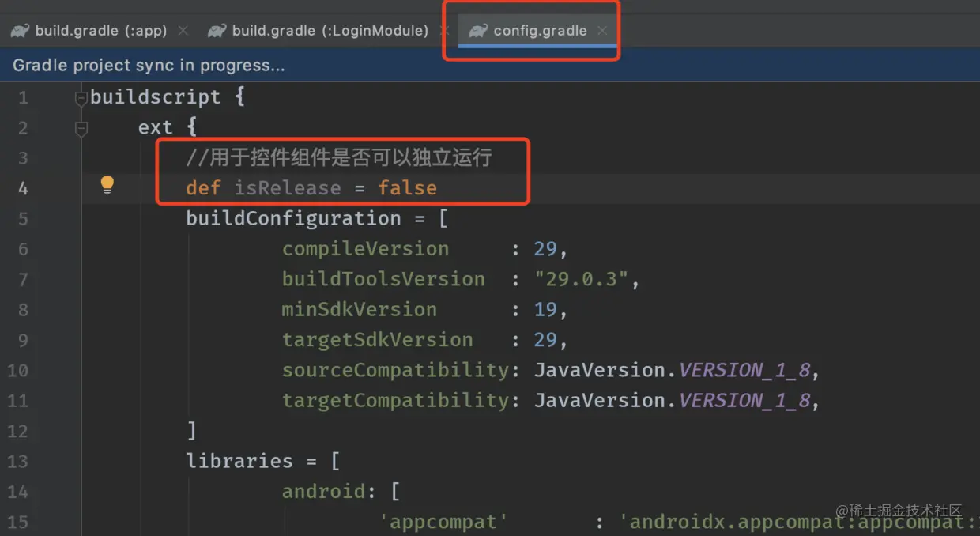Click libraries on line 13

[x=239, y=461]
